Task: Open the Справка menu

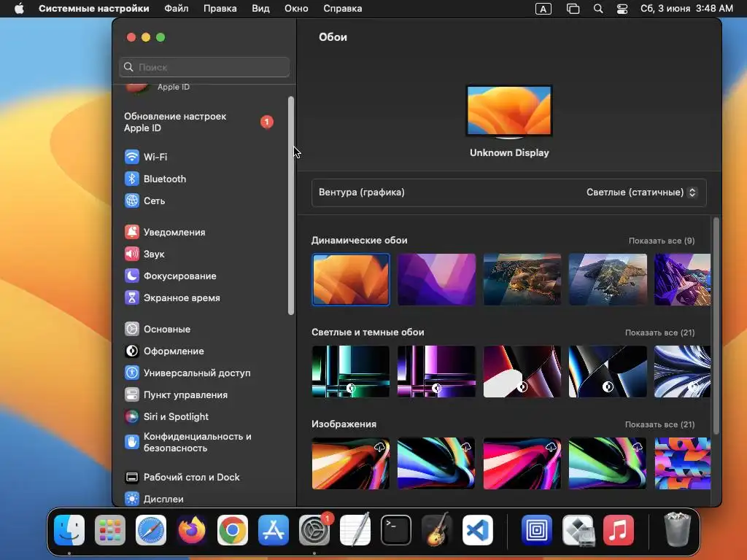Action: coord(343,9)
